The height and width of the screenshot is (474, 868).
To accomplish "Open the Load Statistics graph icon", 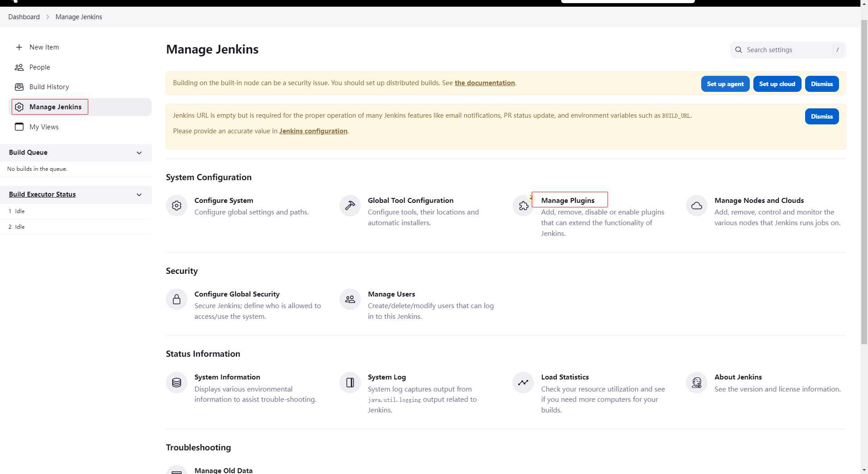I will click(523, 383).
